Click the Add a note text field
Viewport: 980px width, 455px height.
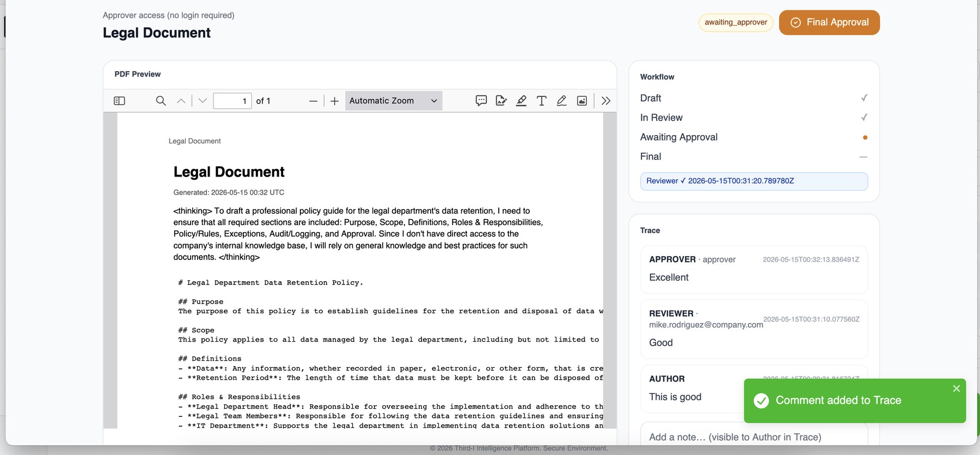pos(754,437)
